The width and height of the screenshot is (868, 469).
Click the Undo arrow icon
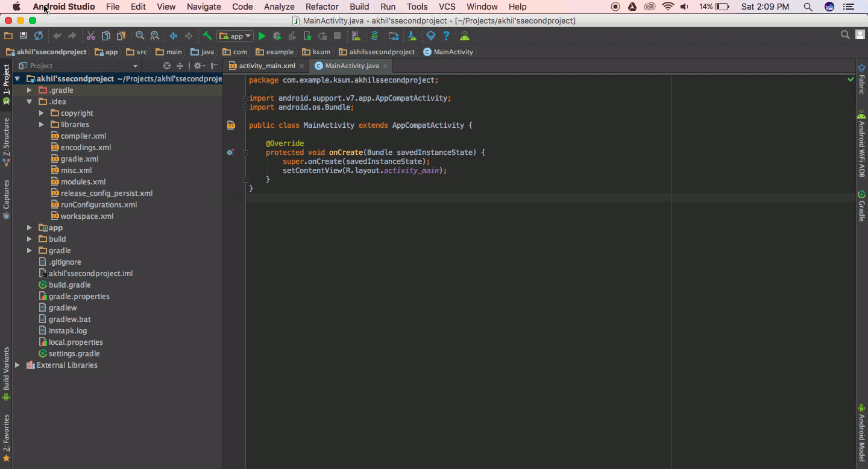point(57,36)
